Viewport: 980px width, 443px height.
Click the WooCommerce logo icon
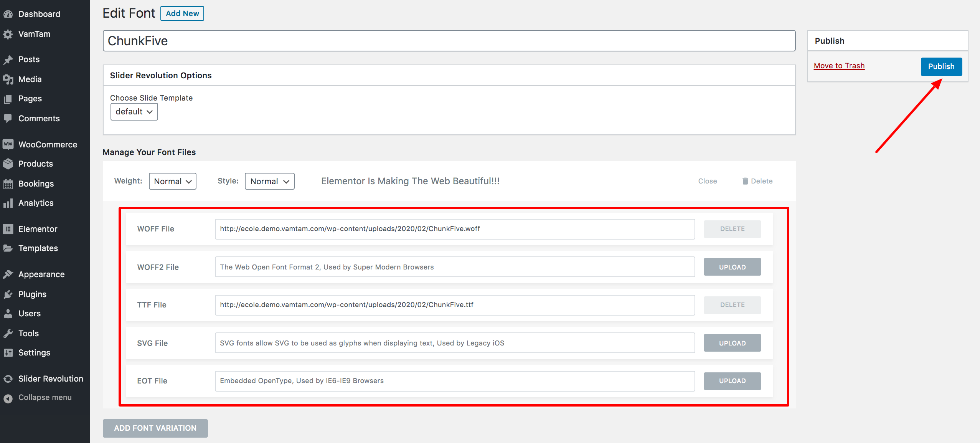[8, 144]
